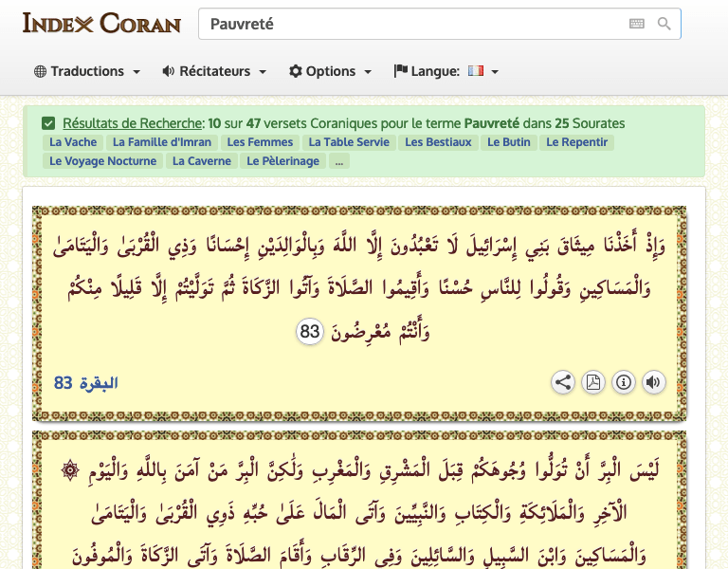728x569 pixels.
Task: Open the virtual keyboard icon in search box
Action: [x=637, y=24]
